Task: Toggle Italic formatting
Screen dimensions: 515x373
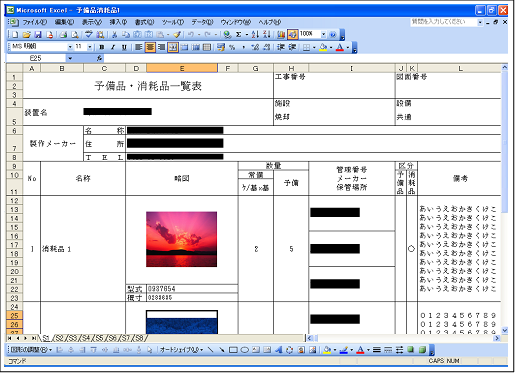Action: click(x=113, y=47)
